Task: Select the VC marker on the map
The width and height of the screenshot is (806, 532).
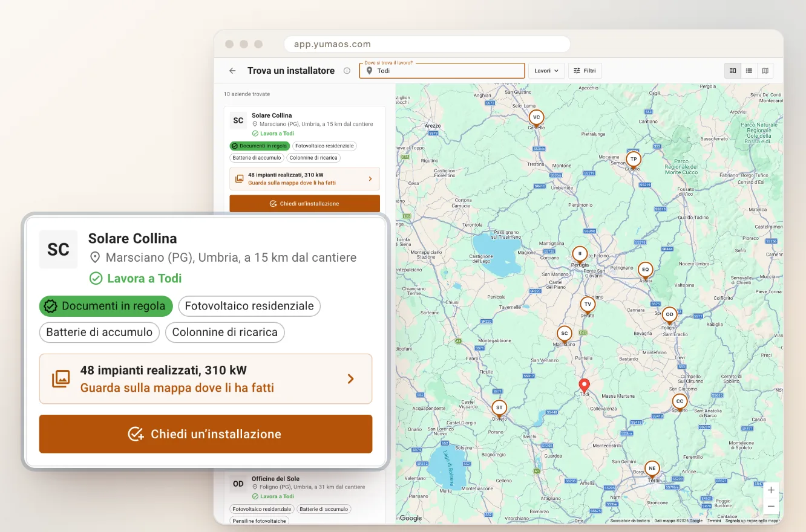Action: pyautogui.click(x=536, y=117)
